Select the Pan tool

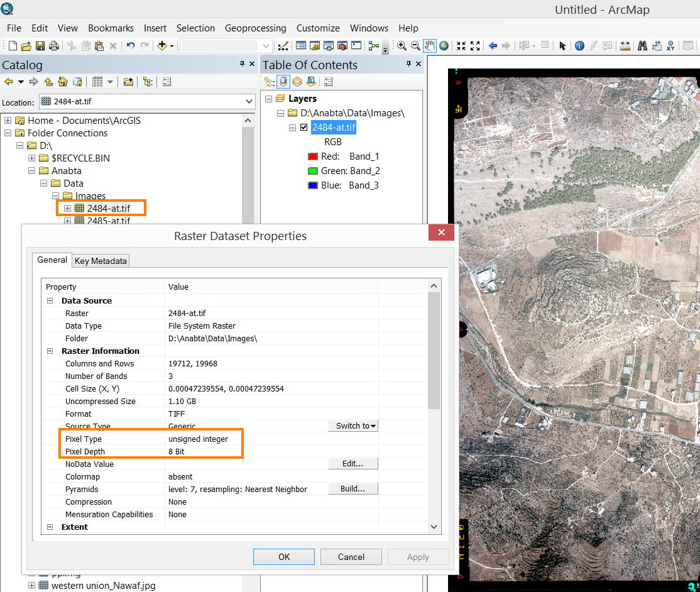pyautogui.click(x=429, y=45)
